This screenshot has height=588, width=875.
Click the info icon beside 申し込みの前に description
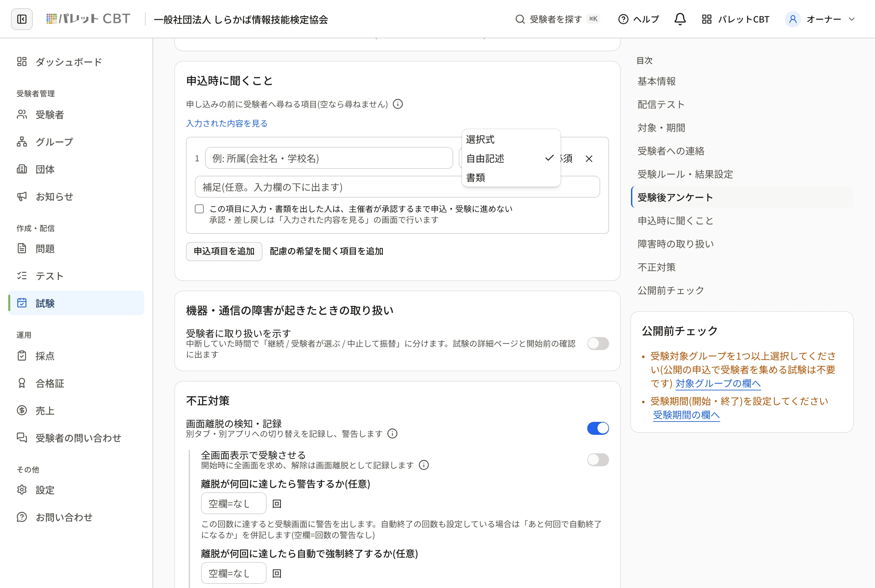point(398,104)
